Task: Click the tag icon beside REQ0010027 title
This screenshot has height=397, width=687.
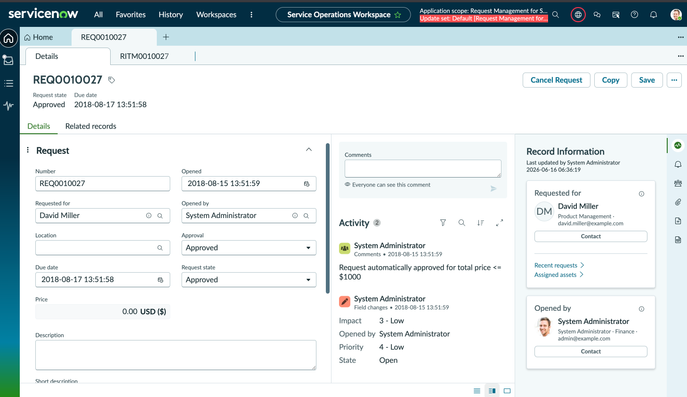Action: [112, 80]
